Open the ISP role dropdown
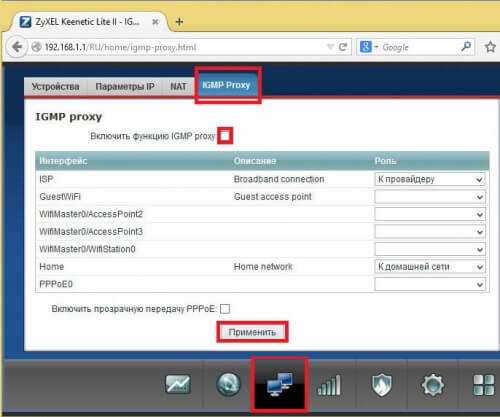The width and height of the screenshot is (500, 417). (429, 179)
